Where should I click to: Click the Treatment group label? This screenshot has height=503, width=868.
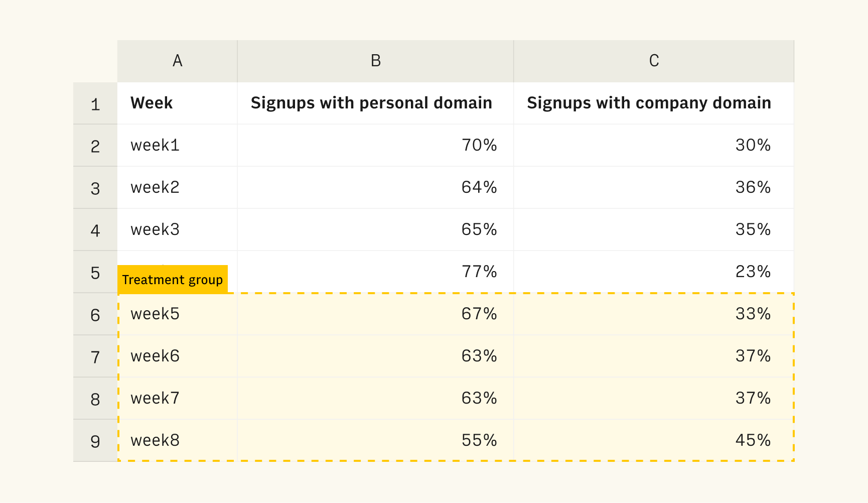pos(173,279)
